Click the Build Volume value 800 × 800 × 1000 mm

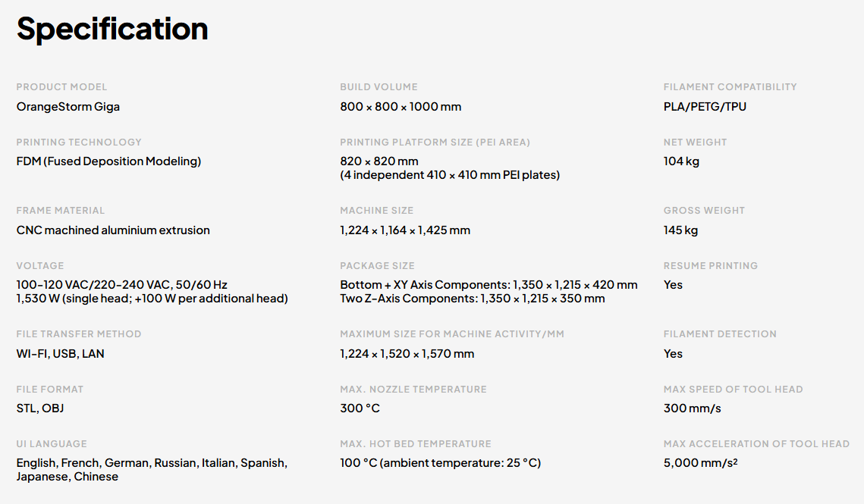[401, 107]
